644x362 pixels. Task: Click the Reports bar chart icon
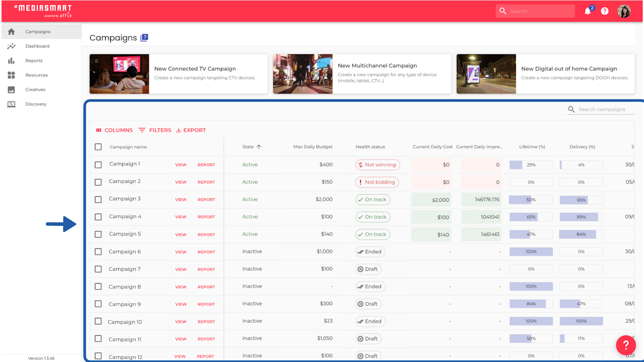coord(11,61)
